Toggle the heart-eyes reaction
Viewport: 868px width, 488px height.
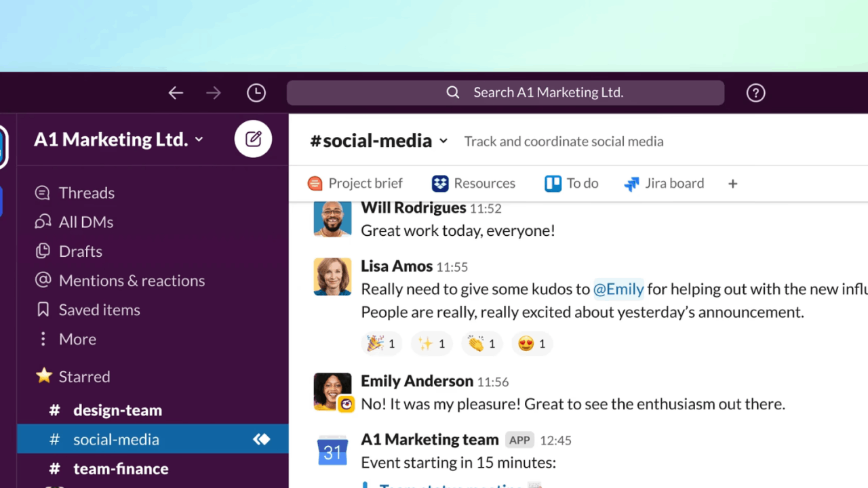tap(532, 344)
